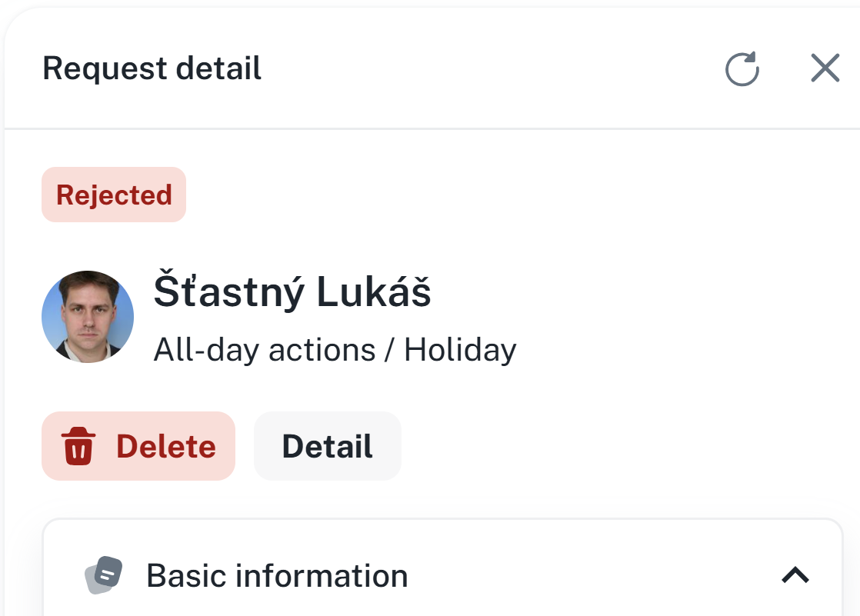Click the name Šťastný Lukáš
The width and height of the screenshot is (860, 616).
pyautogui.click(x=292, y=292)
